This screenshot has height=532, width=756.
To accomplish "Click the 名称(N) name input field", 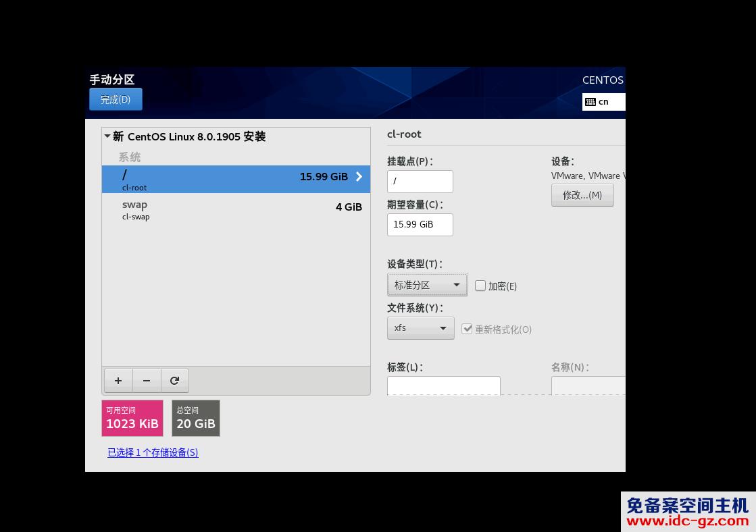I will [588, 385].
